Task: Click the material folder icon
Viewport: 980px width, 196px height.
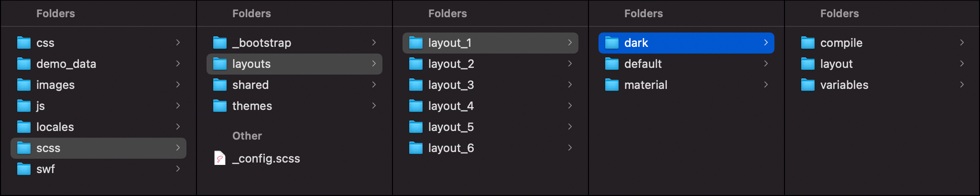Action: pyautogui.click(x=612, y=85)
